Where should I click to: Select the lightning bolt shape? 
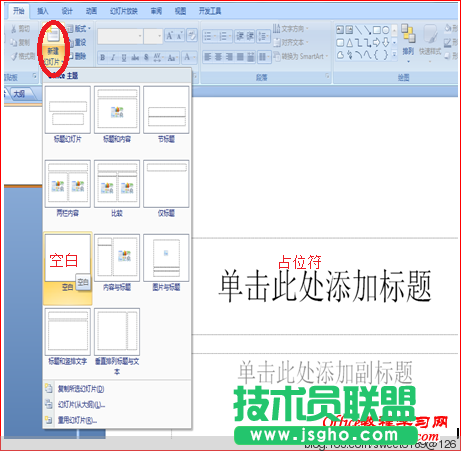tap(349, 55)
